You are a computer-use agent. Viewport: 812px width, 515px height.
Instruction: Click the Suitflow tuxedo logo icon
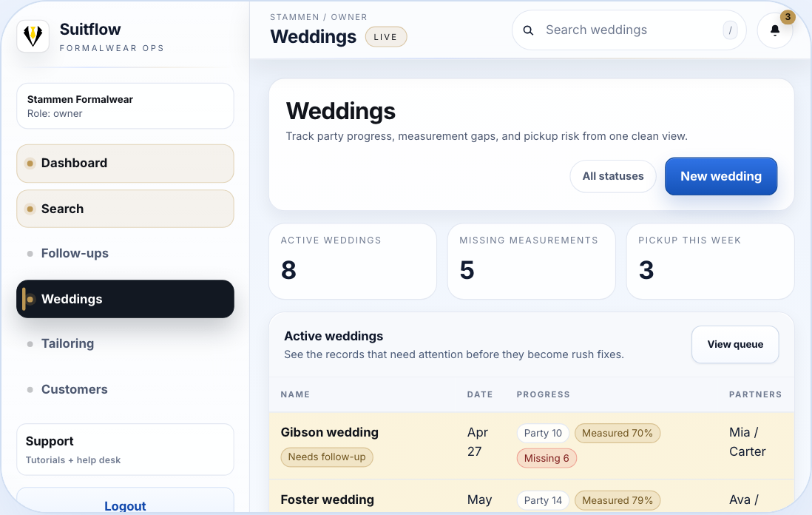click(x=33, y=36)
